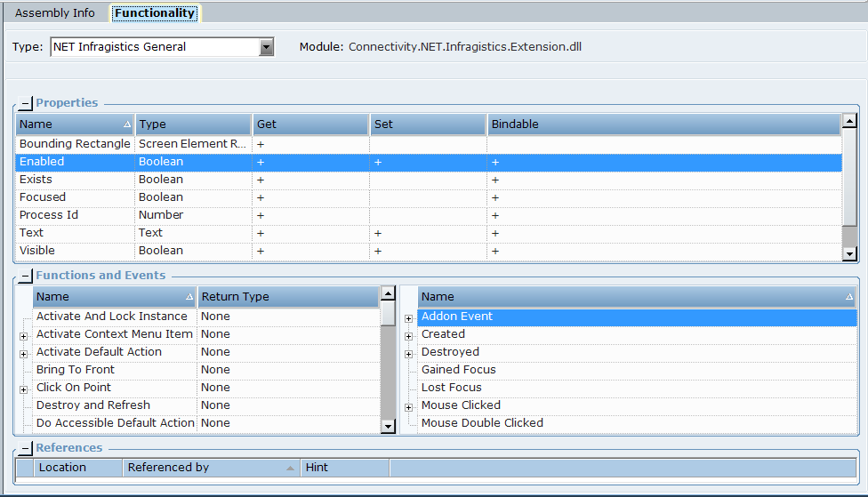The image size is (868, 497).
Task: Collapse the References section
Action: pyautogui.click(x=26, y=448)
